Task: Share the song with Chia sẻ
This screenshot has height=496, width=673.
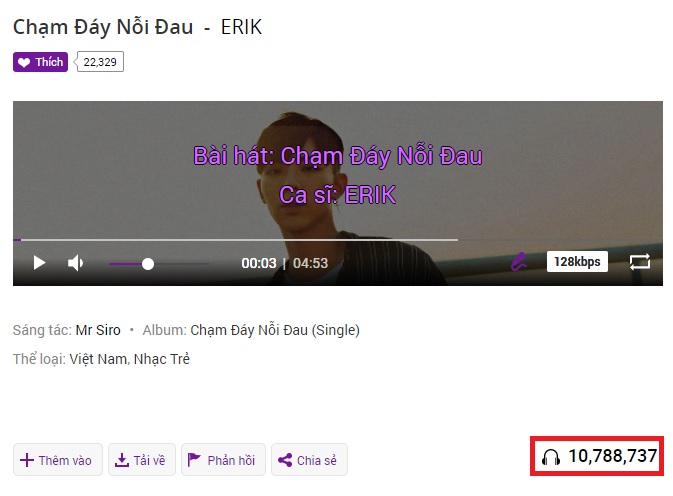Action: pos(309,460)
